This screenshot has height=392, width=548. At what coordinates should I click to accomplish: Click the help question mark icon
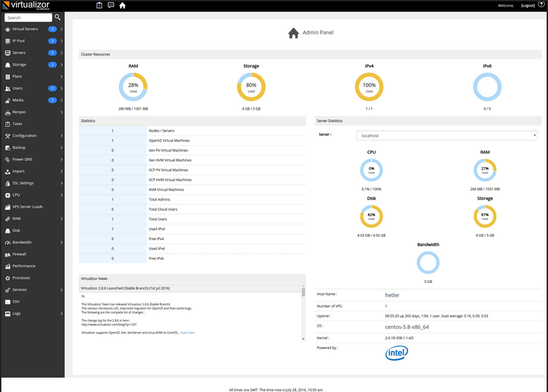[x=541, y=5]
